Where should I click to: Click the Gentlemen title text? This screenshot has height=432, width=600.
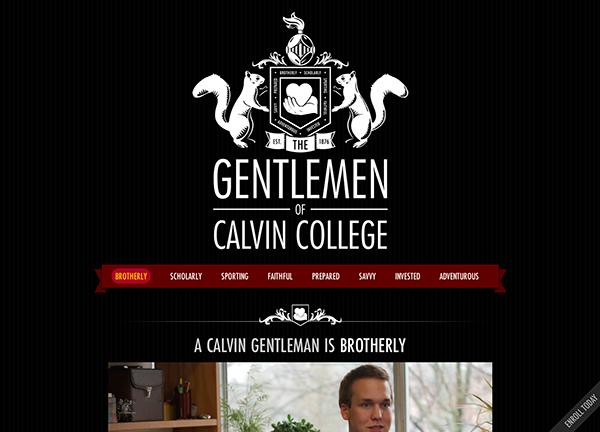coord(300,179)
